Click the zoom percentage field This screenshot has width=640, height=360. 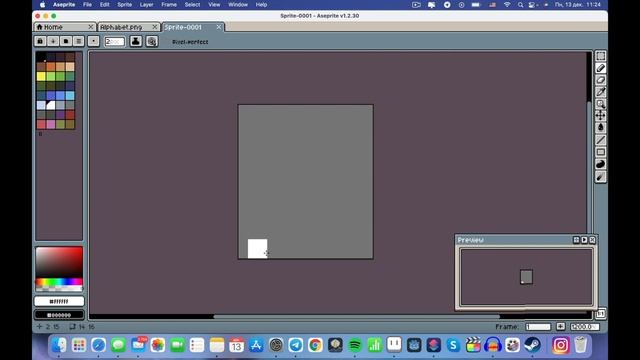click(584, 327)
